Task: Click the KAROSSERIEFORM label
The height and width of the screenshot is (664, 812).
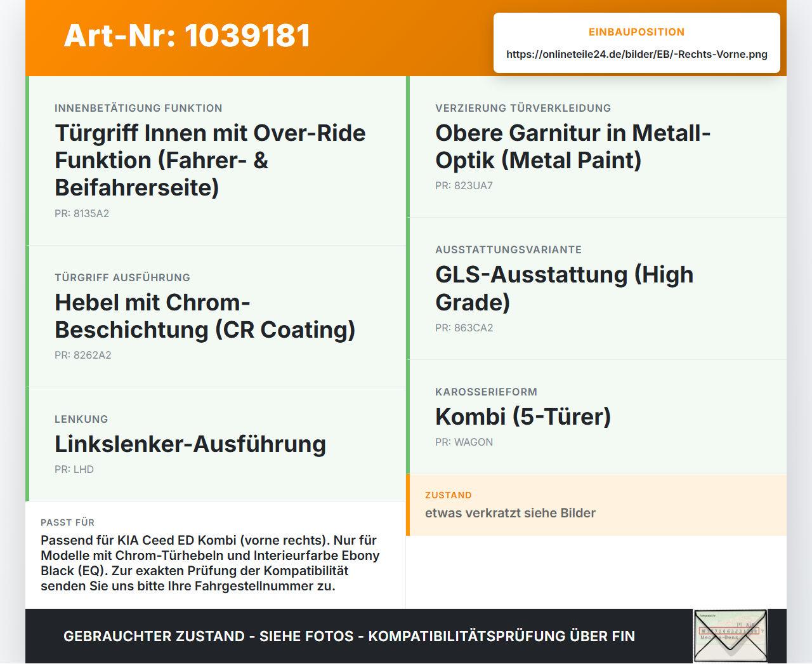Action: (486, 392)
